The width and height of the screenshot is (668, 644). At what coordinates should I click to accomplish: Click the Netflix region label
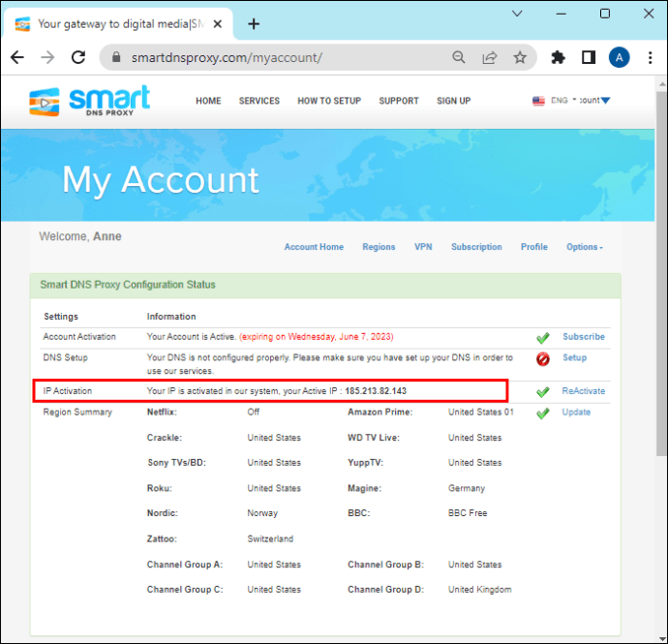[162, 413]
